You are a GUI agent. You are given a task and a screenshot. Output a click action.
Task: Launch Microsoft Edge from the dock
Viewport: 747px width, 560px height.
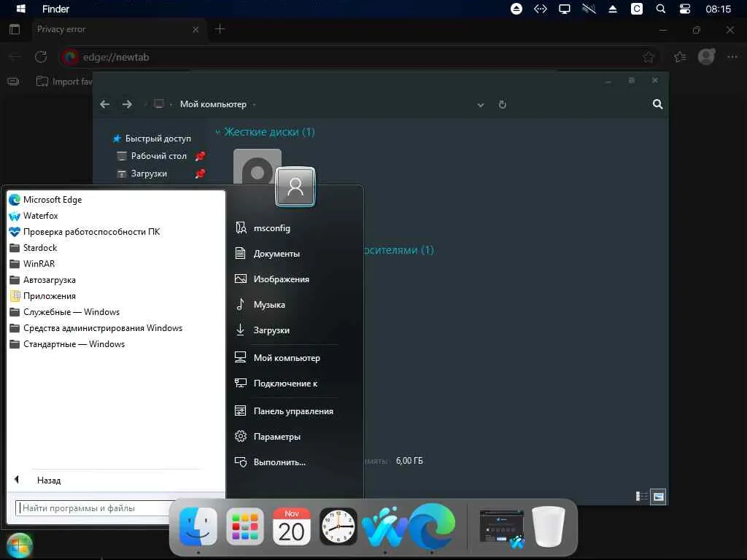coord(432,526)
